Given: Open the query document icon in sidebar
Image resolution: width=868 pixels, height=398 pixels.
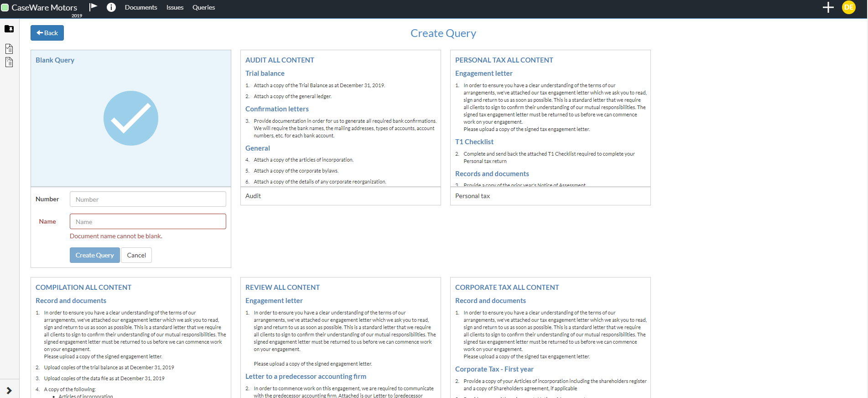Looking at the screenshot, I should pos(9,62).
